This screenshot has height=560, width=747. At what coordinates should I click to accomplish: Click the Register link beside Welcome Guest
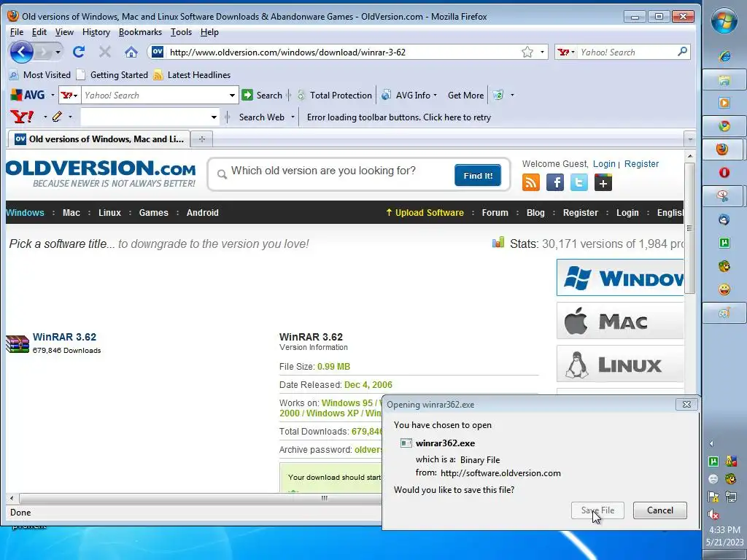click(x=641, y=164)
